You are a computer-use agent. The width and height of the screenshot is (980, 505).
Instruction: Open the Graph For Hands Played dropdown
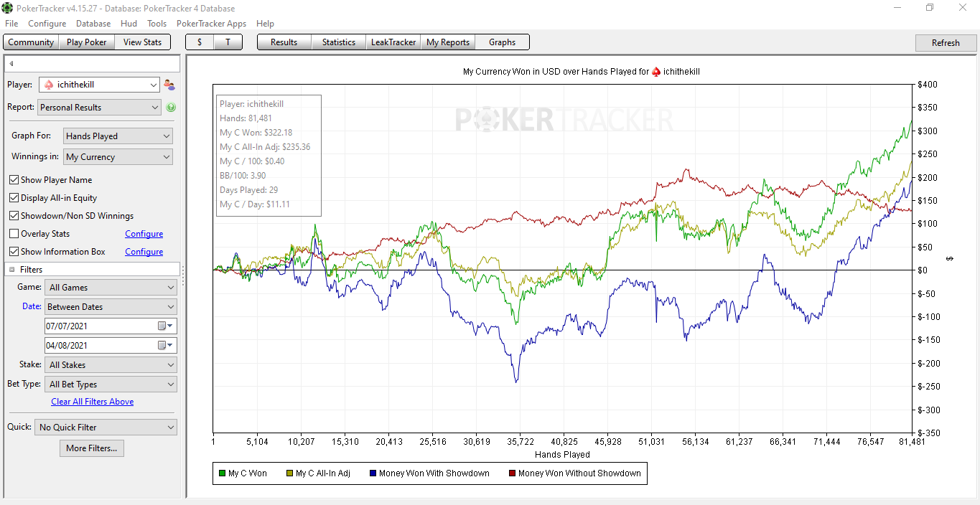point(118,136)
